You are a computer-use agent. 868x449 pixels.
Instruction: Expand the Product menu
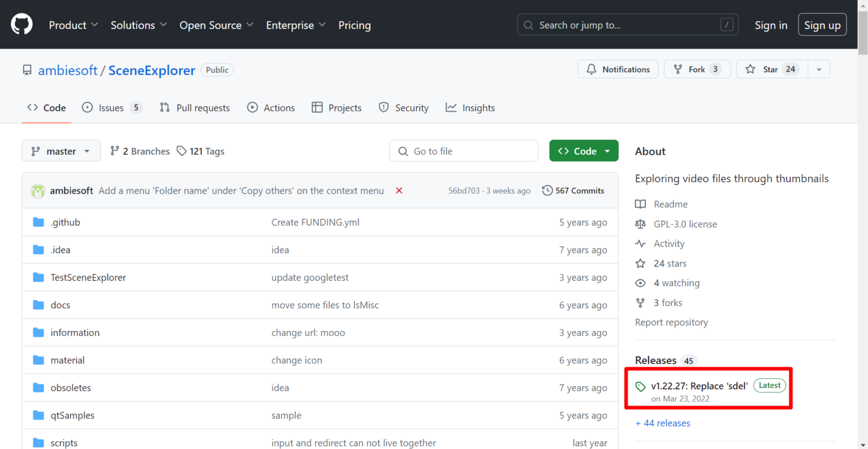point(73,25)
